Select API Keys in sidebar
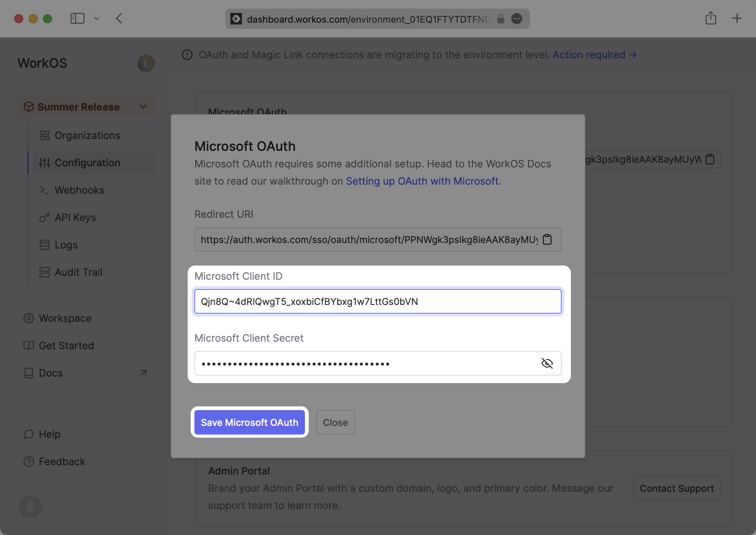The width and height of the screenshot is (756, 535). [x=75, y=217]
